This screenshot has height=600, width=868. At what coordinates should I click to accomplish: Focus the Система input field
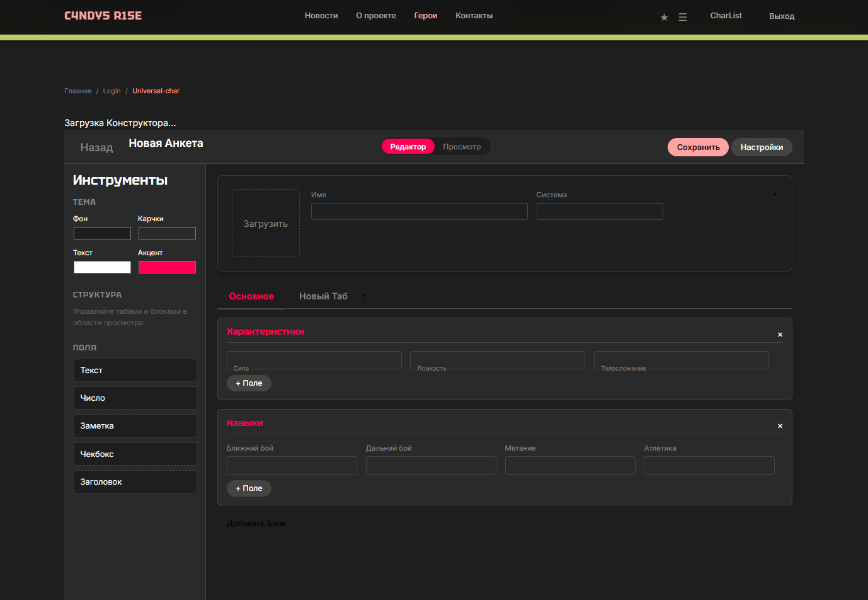pos(600,211)
